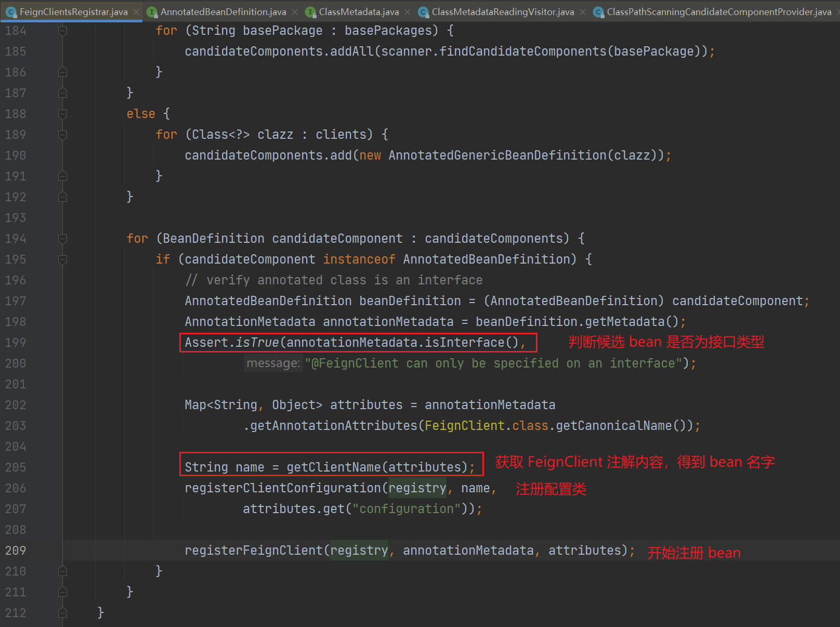Switch to the FeignClientsRegistrar.java tab

[x=73, y=11]
